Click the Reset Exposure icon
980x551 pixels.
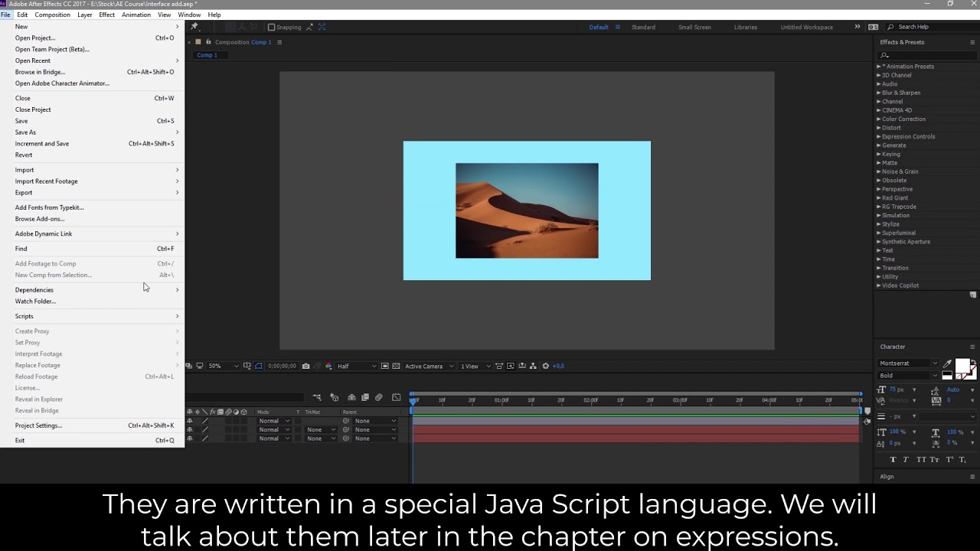(x=545, y=366)
